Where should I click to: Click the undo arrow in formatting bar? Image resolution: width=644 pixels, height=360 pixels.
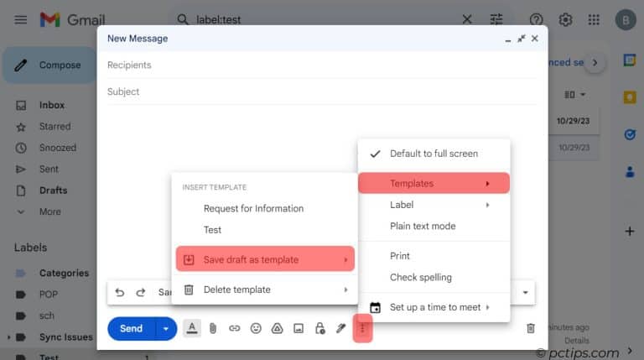(x=120, y=292)
